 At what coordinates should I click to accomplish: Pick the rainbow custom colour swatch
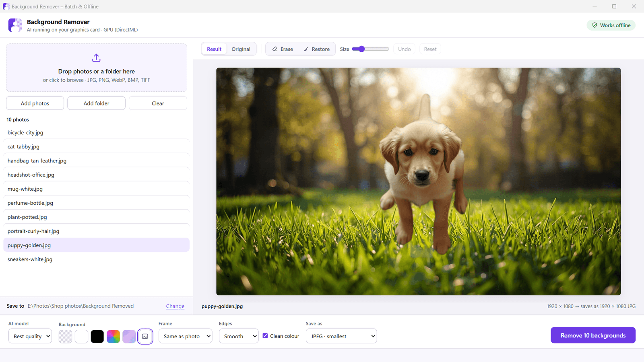(113, 336)
